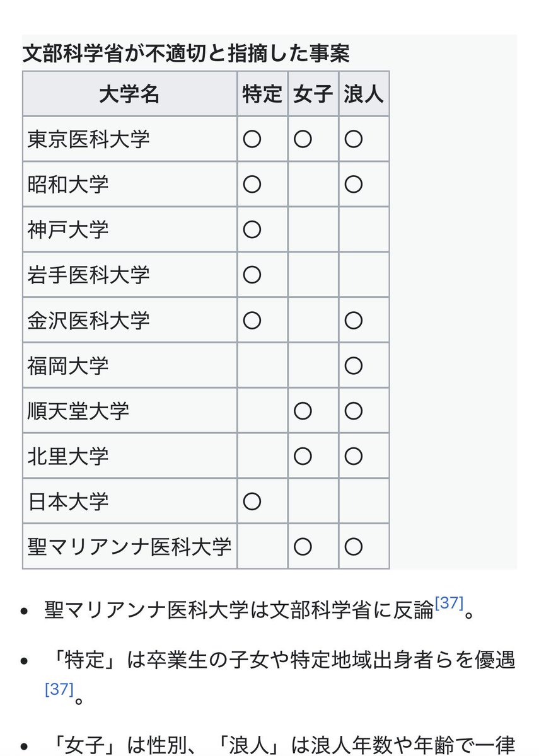
Task: Click the 日本大学 row name
Action: pyautogui.click(x=68, y=501)
